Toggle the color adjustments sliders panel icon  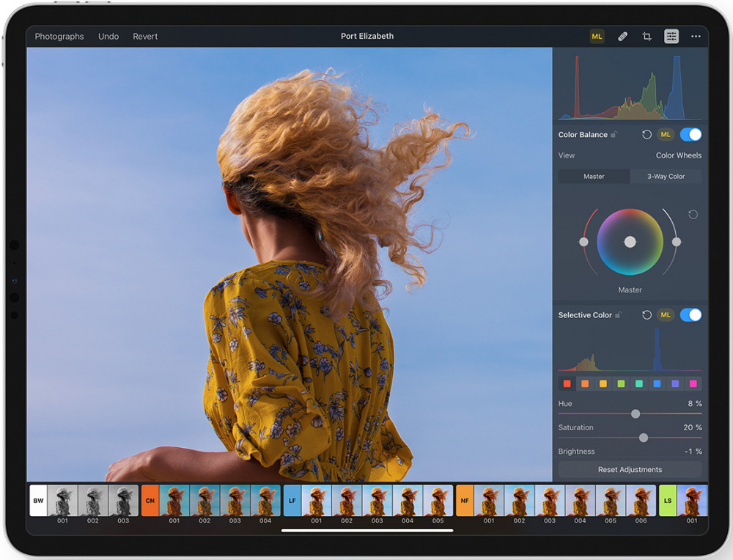click(671, 37)
